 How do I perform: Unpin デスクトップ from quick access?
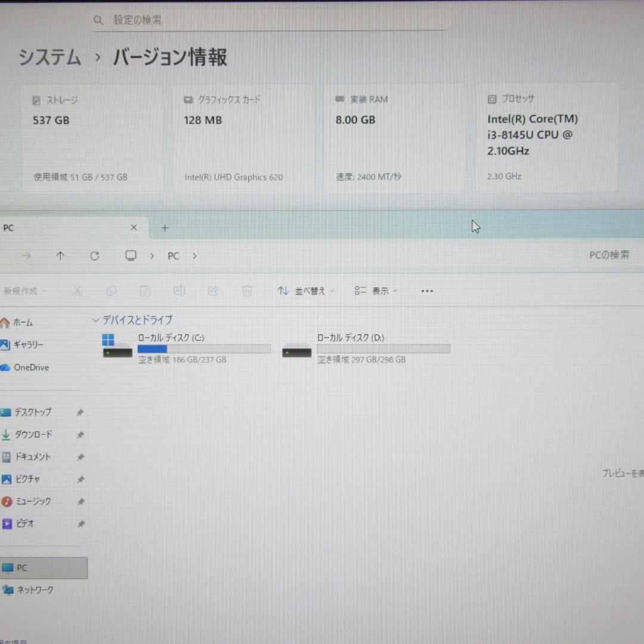point(80,412)
